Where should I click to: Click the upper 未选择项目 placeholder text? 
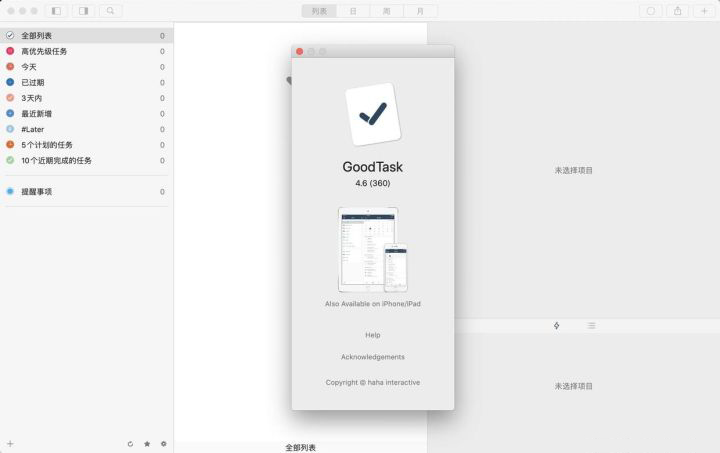pyautogui.click(x=574, y=170)
